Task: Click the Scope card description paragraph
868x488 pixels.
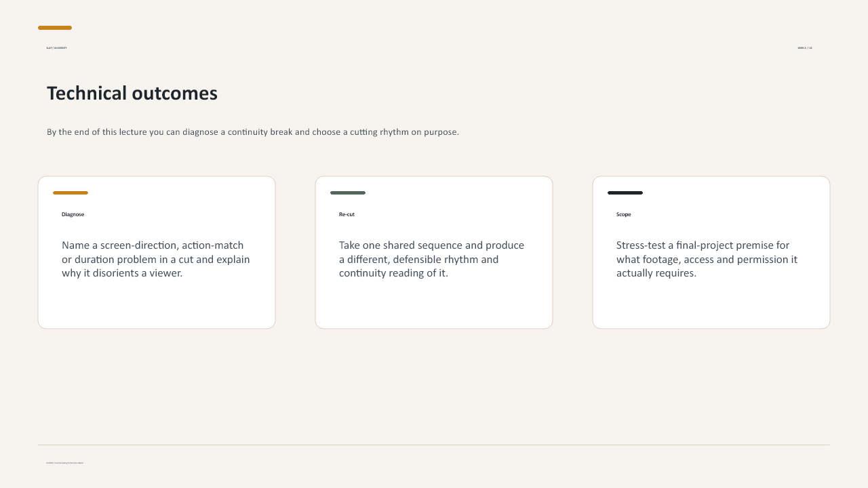Action: pyautogui.click(x=707, y=259)
